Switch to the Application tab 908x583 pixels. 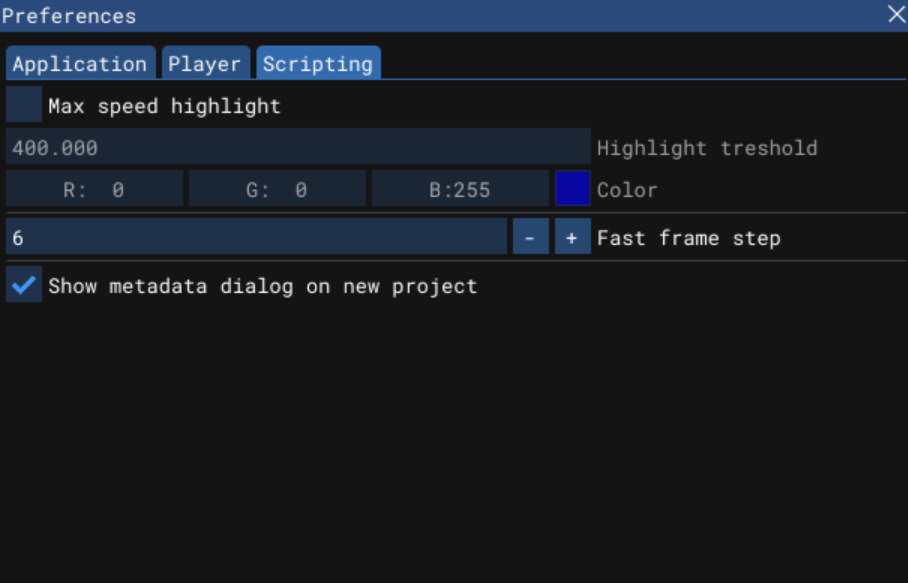(80, 63)
